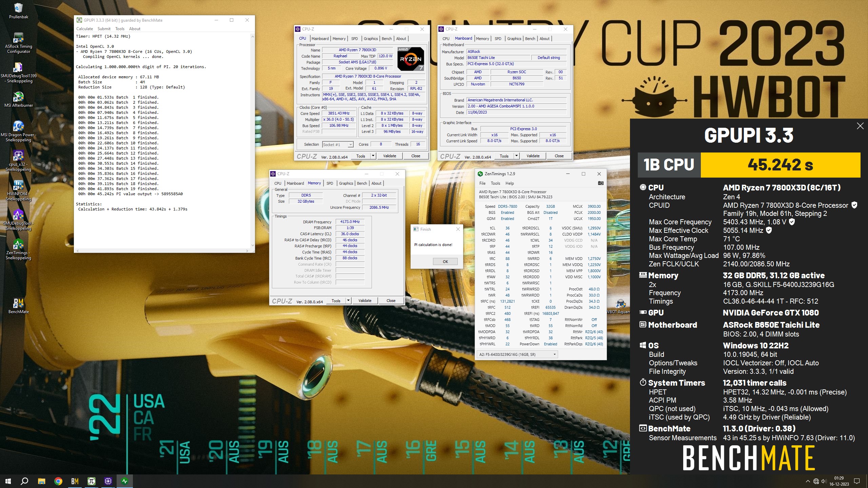This screenshot has height=488, width=868.
Task: Click ZenTimings screenshot camera icon
Action: 600,183
